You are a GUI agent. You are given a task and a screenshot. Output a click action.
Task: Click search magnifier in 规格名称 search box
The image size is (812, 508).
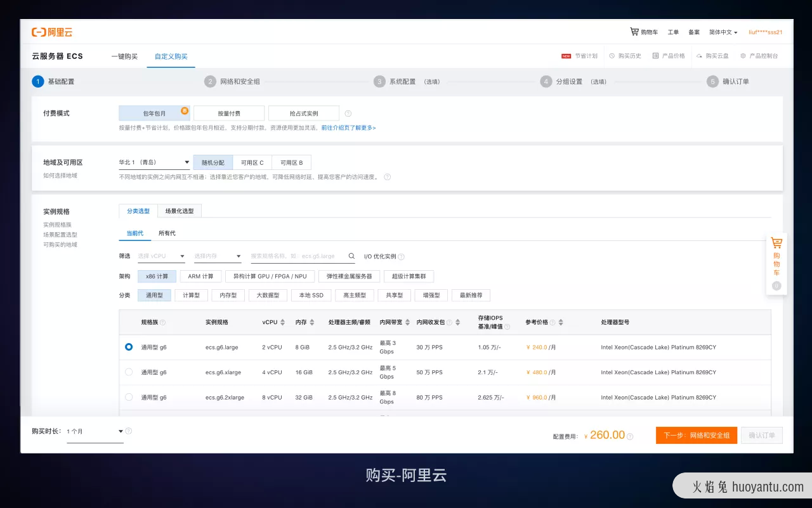click(x=351, y=256)
